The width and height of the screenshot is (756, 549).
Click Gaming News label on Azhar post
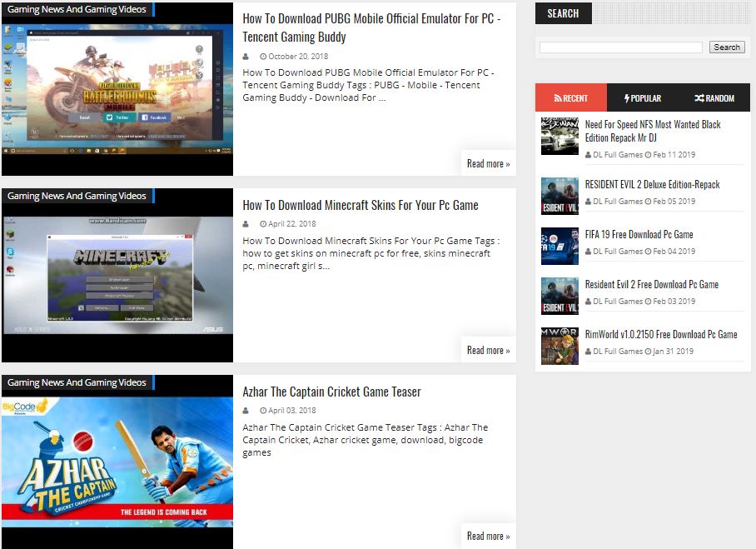click(77, 382)
